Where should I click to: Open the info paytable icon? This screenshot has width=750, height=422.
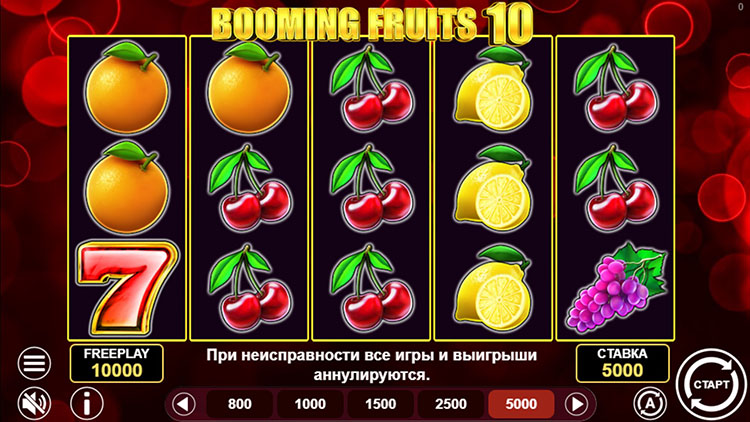pyautogui.click(x=87, y=403)
